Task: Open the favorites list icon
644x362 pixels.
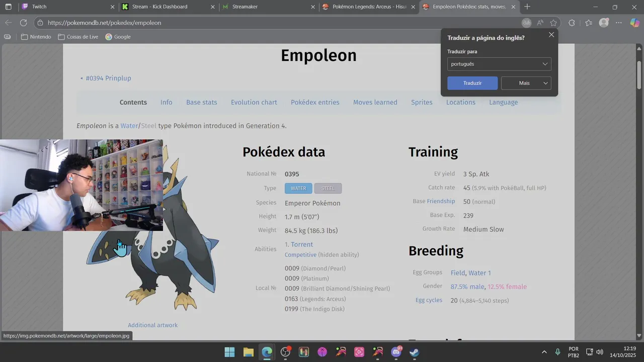Action: 589,23
